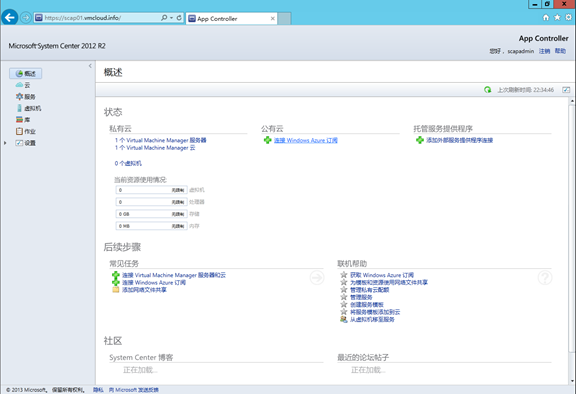Click 连接 Windows Azure 订阅 in 常见任务
576x394 pixels.
[154, 282]
